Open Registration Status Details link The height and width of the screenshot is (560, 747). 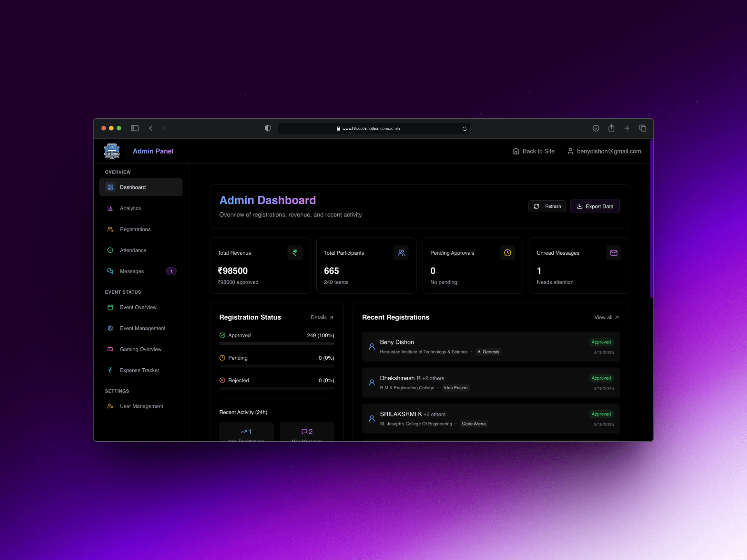(x=322, y=317)
